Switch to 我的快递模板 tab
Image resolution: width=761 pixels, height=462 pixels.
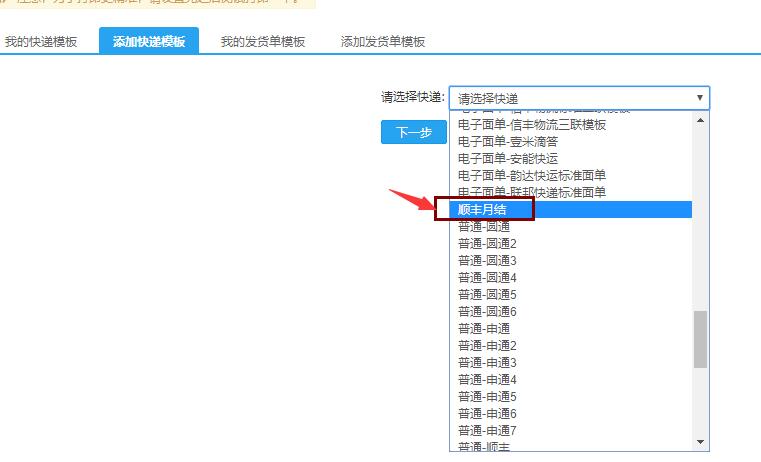(x=41, y=42)
